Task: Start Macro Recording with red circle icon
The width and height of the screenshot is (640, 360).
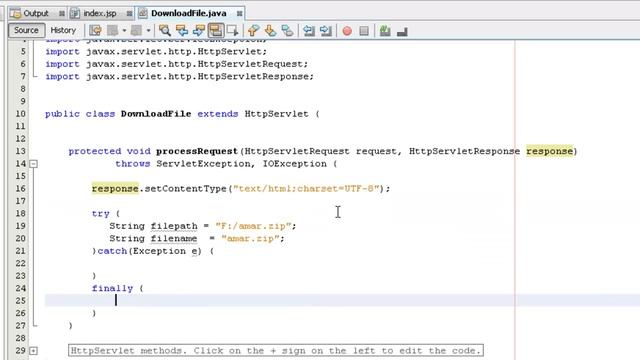Action: 347,31
